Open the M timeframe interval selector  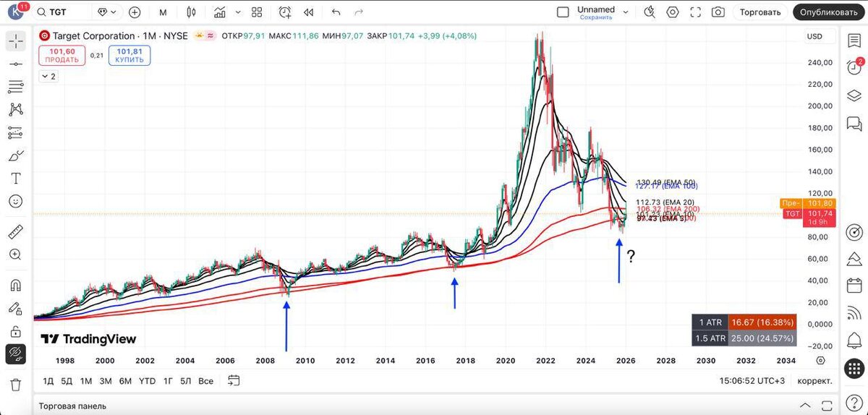[x=163, y=12]
